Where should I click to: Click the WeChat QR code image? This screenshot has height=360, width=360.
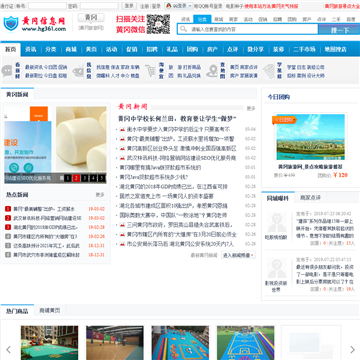click(x=158, y=24)
